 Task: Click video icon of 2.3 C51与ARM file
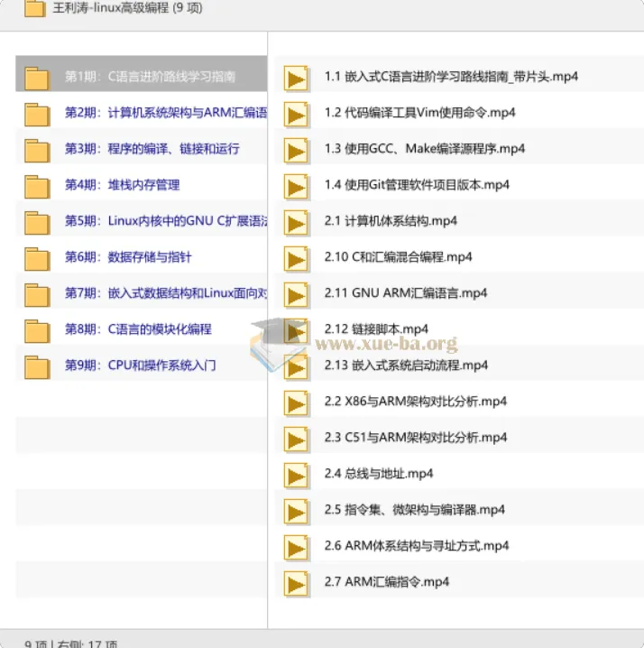(x=296, y=440)
